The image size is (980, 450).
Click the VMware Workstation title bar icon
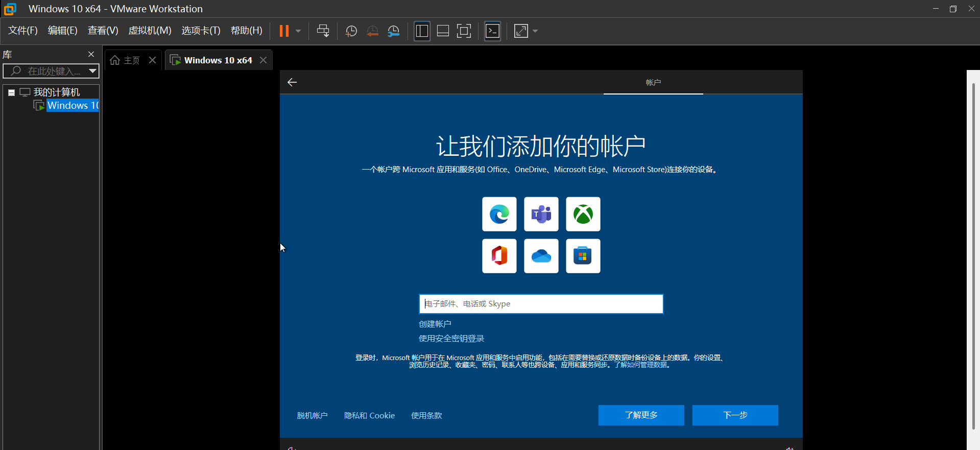pos(10,9)
